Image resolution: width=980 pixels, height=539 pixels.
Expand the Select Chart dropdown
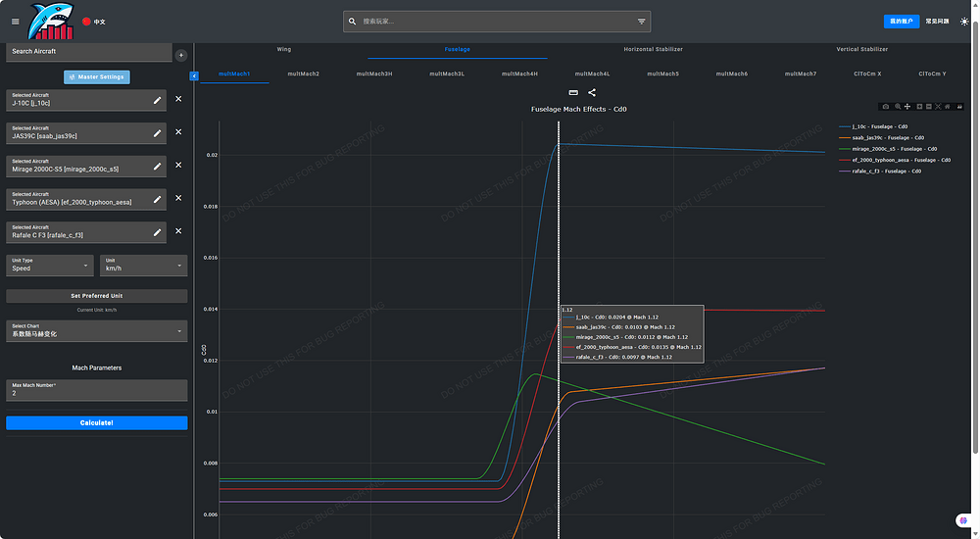pyautogui.click(x=96, y=330)
